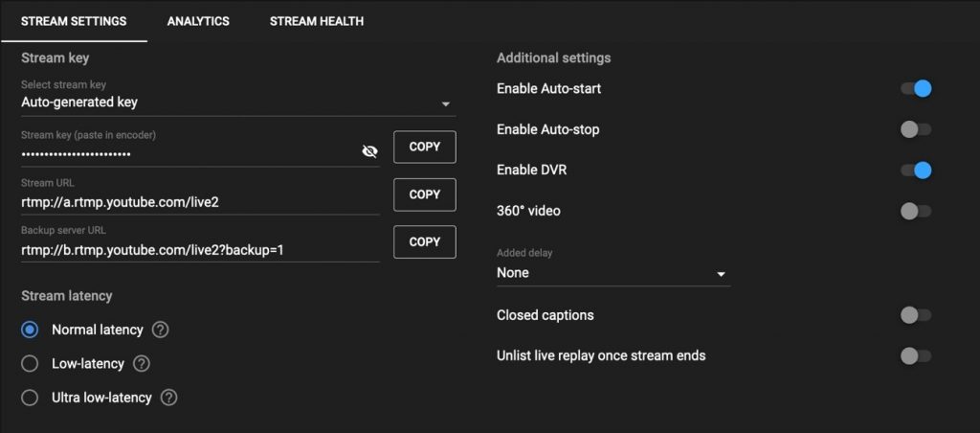
Task: Toggle the Enable DVR switch
Action: 916,171
